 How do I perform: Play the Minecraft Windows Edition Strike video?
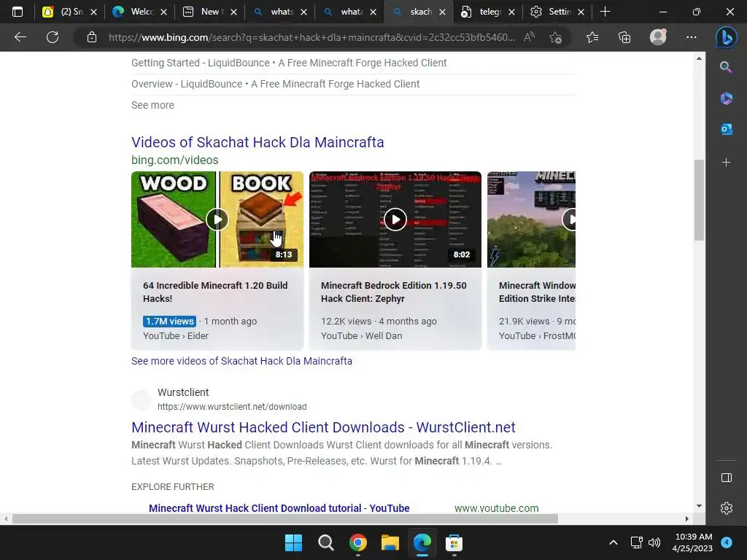[x=531, y=219]
